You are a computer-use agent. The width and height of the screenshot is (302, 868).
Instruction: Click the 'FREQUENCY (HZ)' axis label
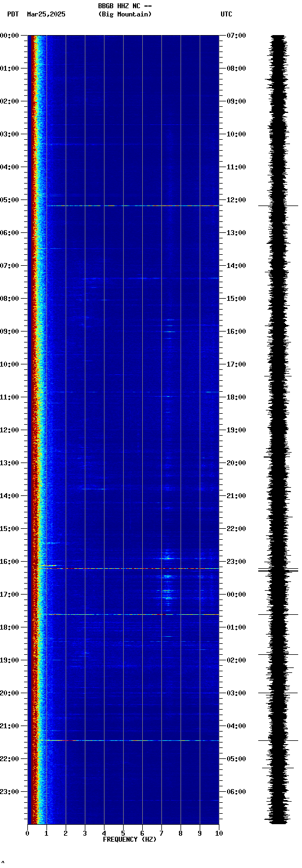(130, 840)
